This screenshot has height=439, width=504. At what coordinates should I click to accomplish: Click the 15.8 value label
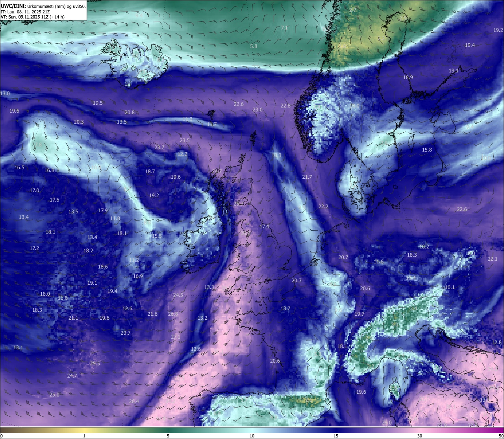click(x=427, y=150)
